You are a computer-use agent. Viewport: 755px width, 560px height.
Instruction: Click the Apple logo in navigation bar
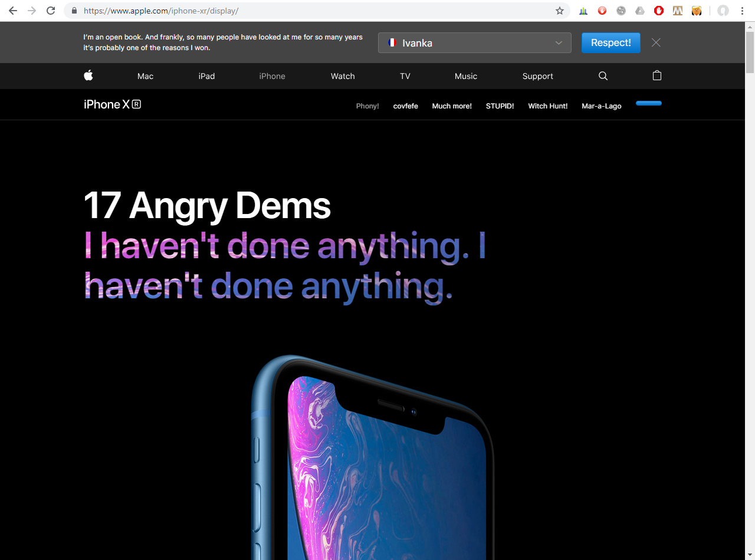pyautogui.click(x=88, y=75)
